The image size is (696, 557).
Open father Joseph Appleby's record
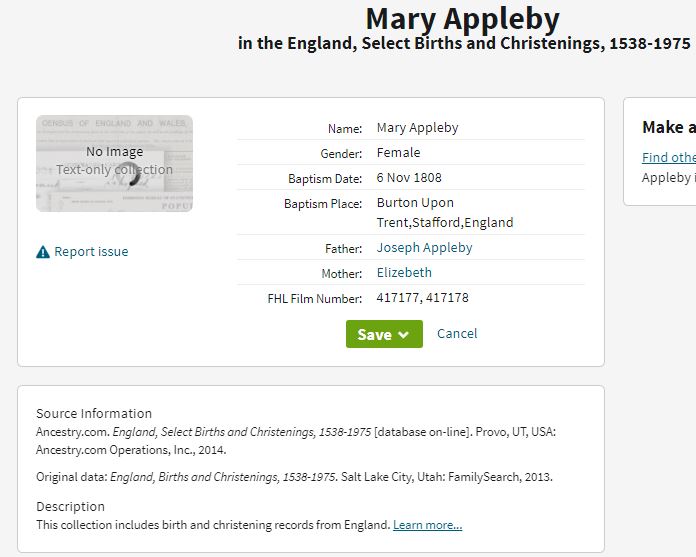424,248
